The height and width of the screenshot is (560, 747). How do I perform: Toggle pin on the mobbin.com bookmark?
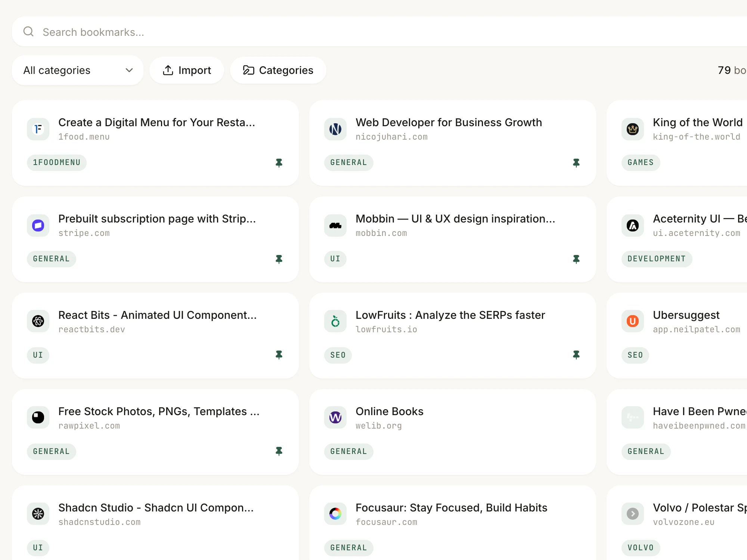(x=576, y=259)
